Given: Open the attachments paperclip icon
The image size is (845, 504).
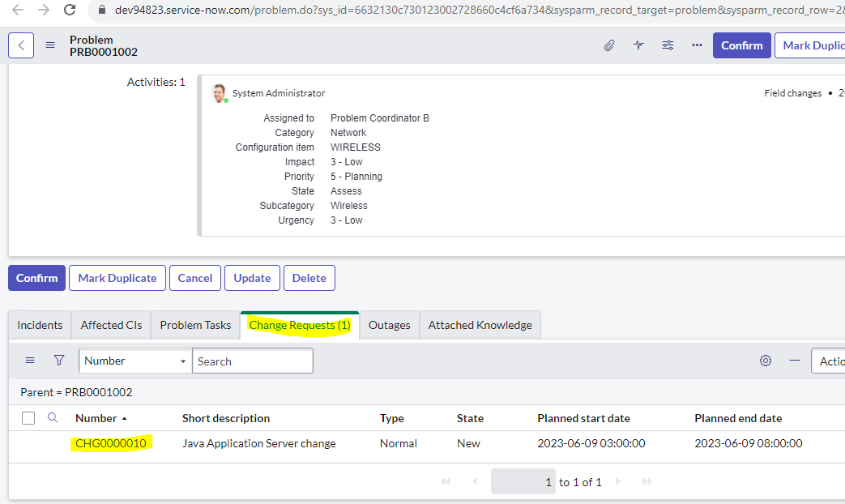Looking at the screenshot, I should pos(609,45).
